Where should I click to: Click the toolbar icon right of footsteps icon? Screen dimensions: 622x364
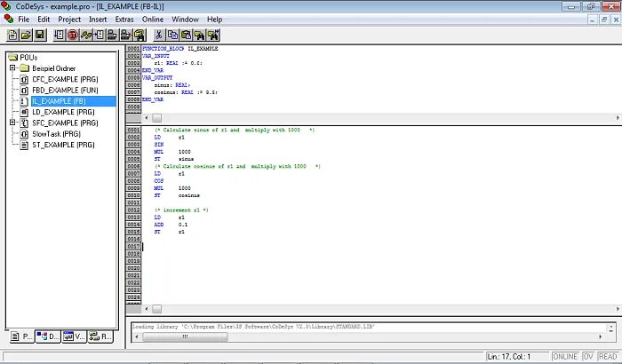pos(100,36)
